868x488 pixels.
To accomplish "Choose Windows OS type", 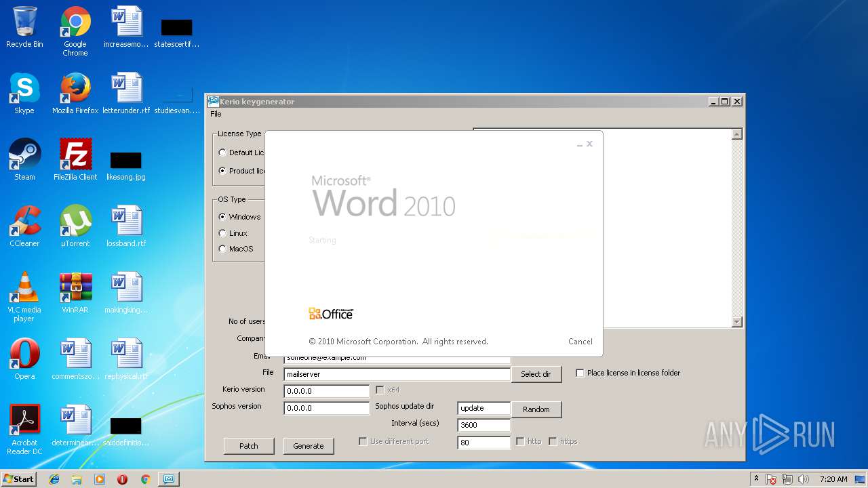I will [x=222, y=217].
